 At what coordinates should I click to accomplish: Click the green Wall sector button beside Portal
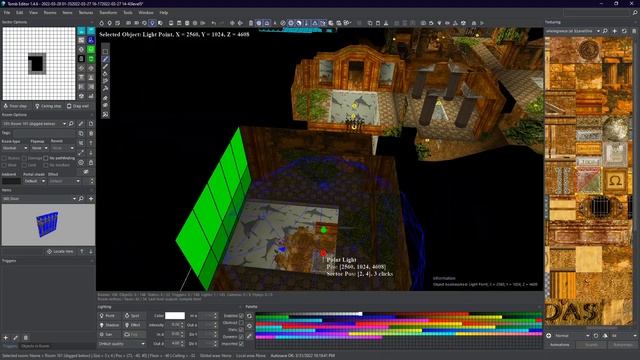(91, 59)
